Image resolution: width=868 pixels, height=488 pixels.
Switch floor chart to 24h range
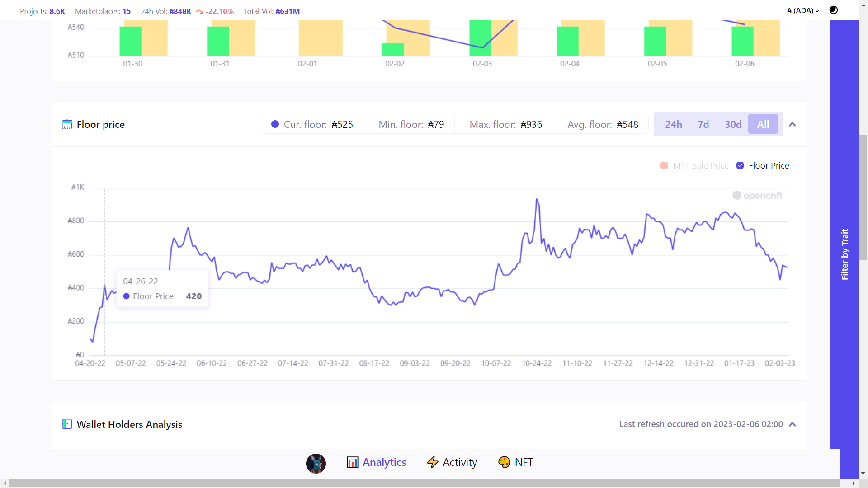[x=673, y=124]
